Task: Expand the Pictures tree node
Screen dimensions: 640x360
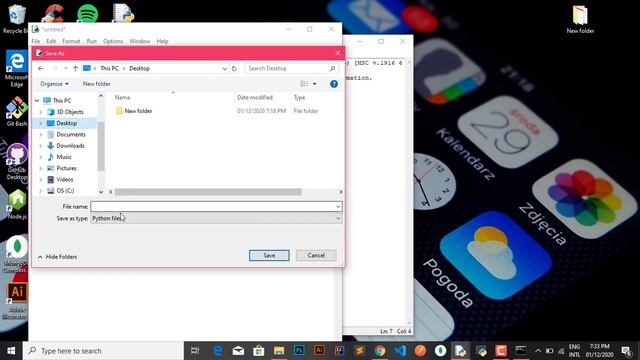Action: pos(40,168)
